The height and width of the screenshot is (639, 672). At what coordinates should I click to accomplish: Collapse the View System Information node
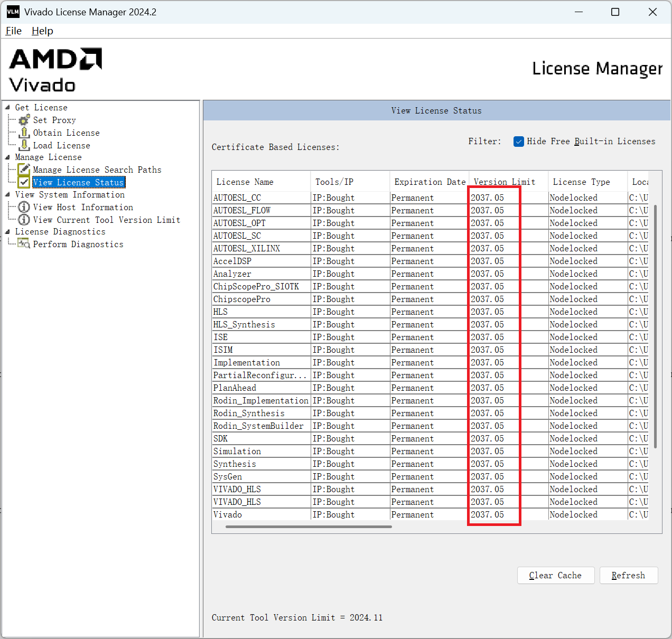[7, 195]
